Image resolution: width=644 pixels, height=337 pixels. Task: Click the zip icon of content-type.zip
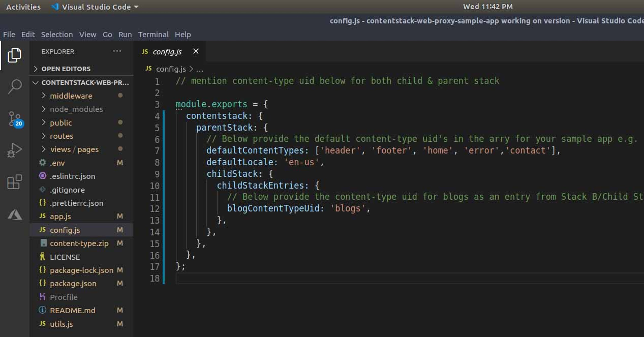point(43,243)
